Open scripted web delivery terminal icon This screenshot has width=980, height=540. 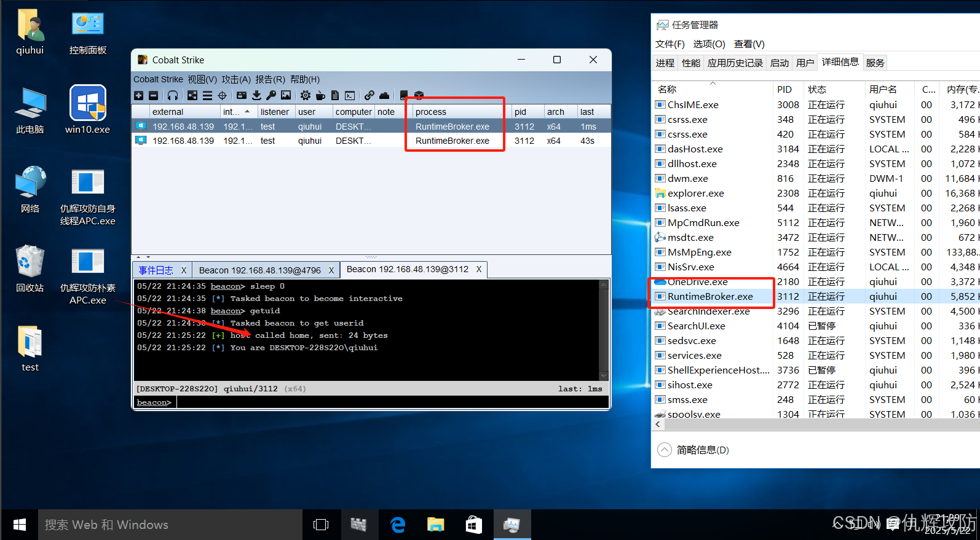(x=350, y=95)
